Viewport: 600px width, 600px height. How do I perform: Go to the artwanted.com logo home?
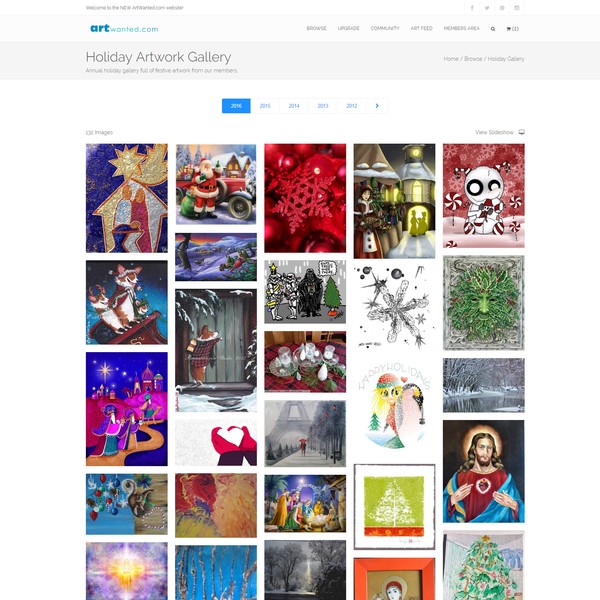click(x=124, y=28)
